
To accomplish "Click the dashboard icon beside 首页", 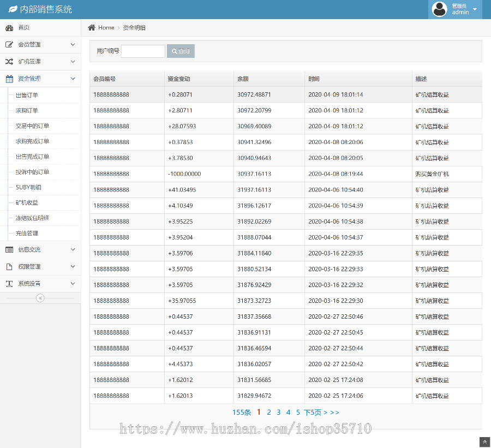I will point(9,28).
